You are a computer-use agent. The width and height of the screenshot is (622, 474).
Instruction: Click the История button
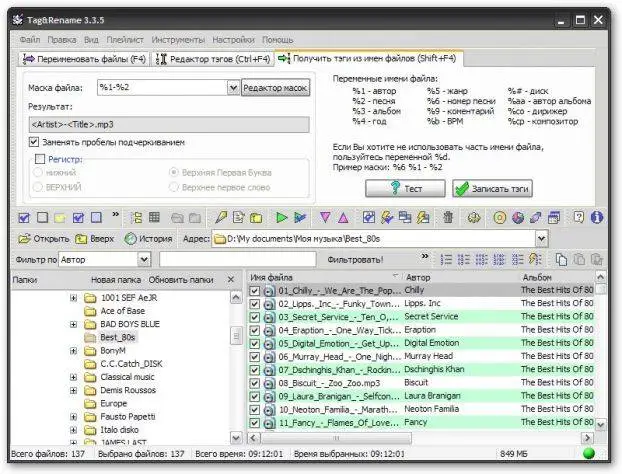tap(148, 239)
